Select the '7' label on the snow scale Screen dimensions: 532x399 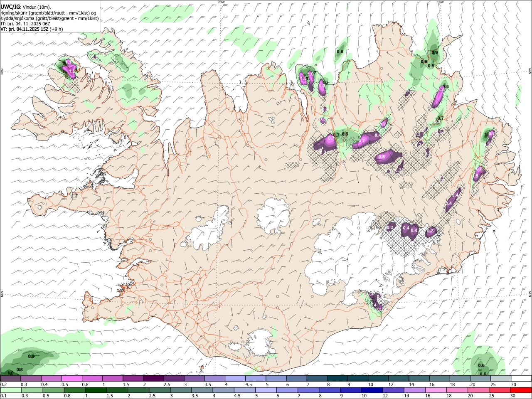pyautogui.click(x=308, y=384)
